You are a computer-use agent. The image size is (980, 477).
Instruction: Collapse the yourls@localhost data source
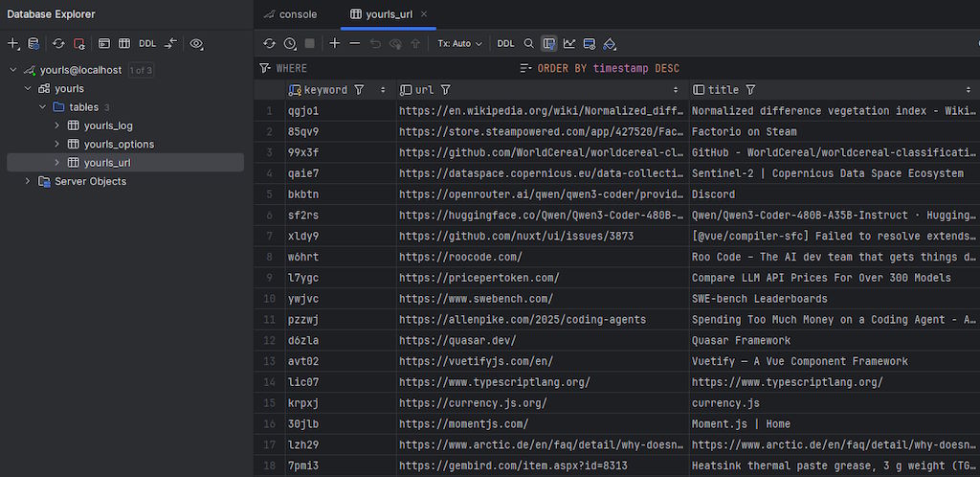pos(13,70)
